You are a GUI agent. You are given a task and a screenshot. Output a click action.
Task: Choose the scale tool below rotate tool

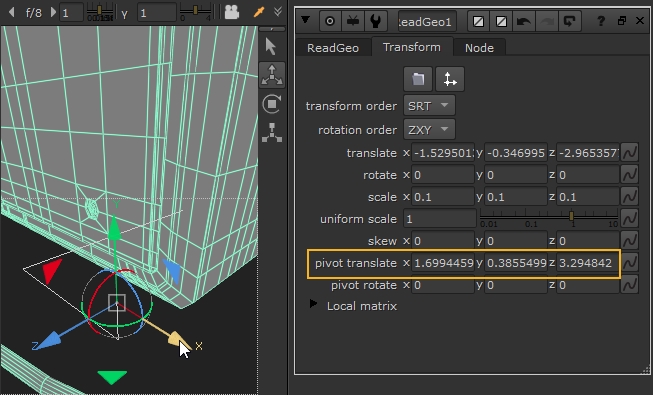click(272, 132)
